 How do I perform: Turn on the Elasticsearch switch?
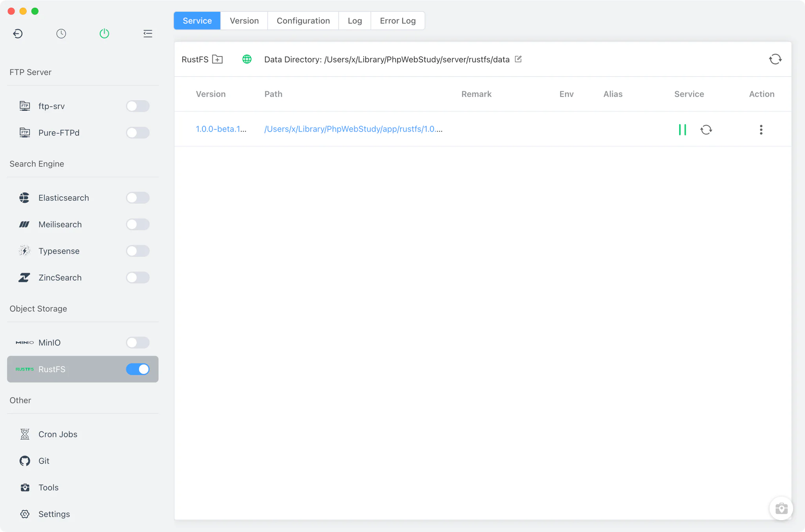138,198
